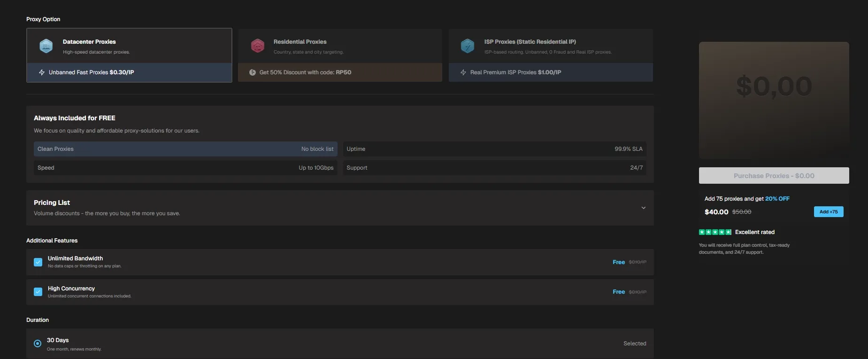Click the Clean Proxies feature row
868x359 pixels.
185,149
